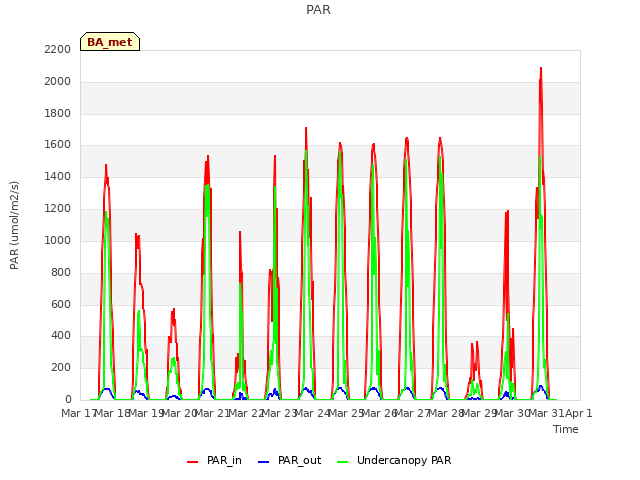
Task: Click the 1800 y-axis label
Action: tap(58, 113)
